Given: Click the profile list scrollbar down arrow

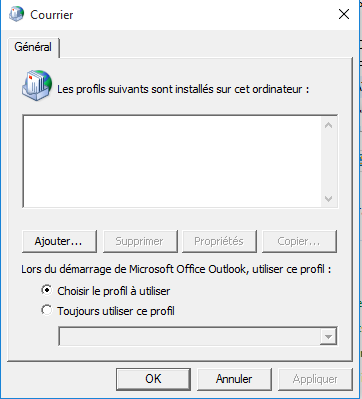Looking at the screenshot, I should (328, 199).
